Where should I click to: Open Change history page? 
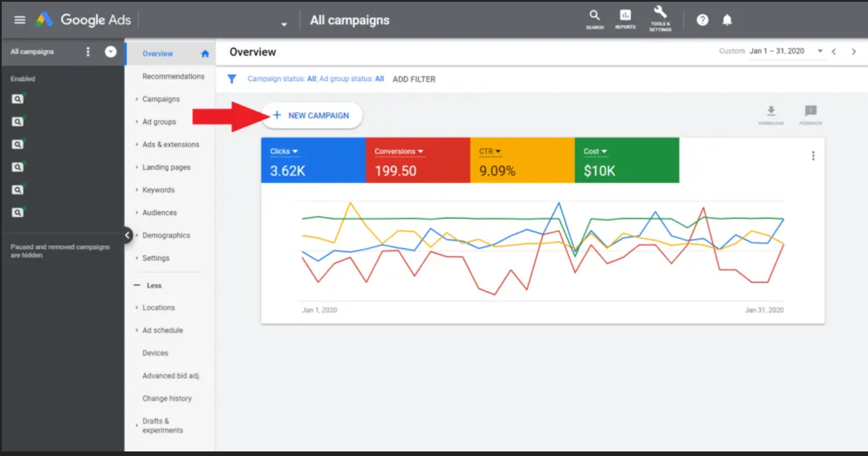click(167, 398)
